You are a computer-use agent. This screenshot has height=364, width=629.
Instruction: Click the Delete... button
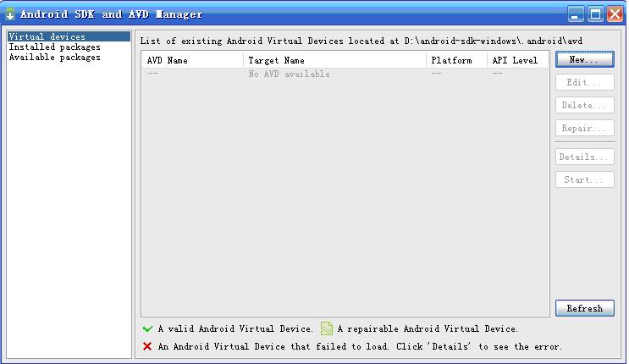(x=584, y=105)
